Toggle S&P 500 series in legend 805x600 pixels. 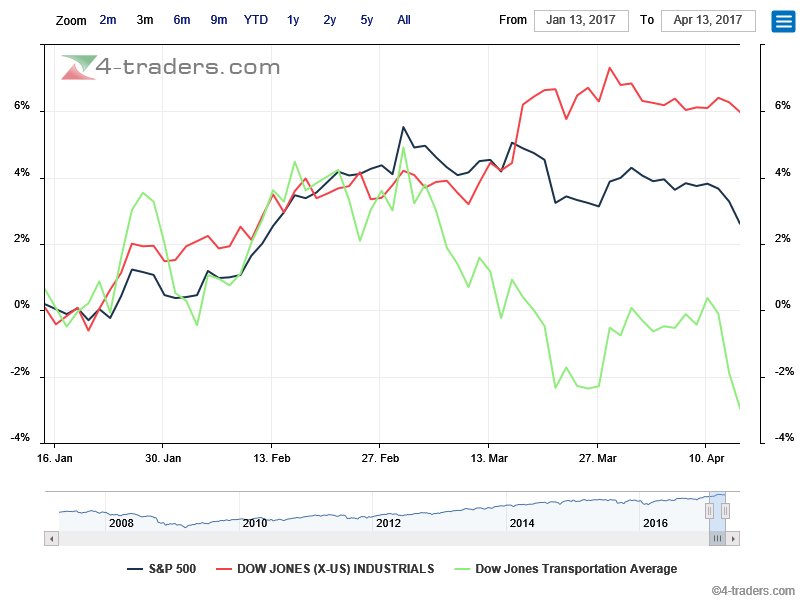click(x=162, y=569)
